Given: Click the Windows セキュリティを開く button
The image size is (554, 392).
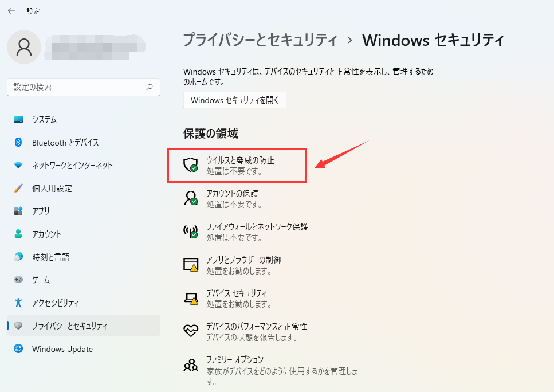Looking at the screenshot, I should 235,99.
